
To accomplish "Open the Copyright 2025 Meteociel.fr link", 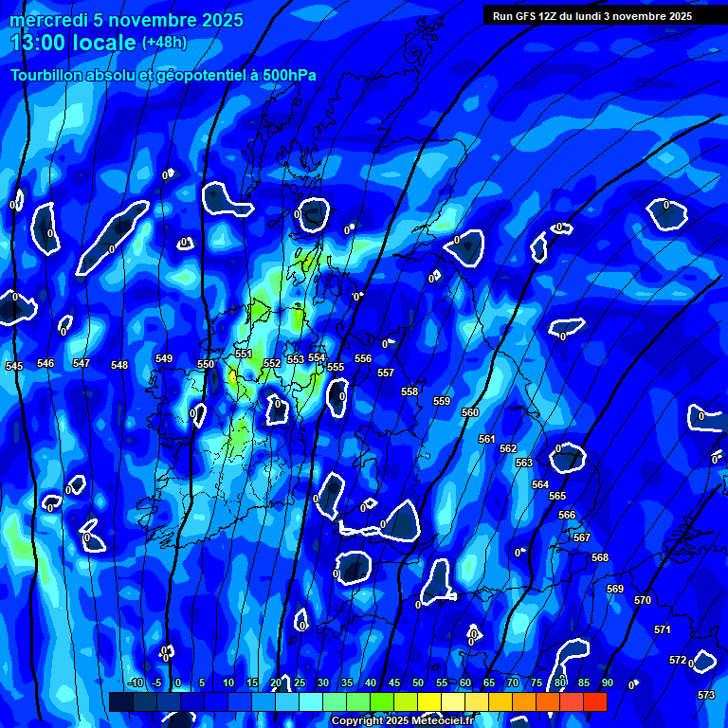I will 401,721.
